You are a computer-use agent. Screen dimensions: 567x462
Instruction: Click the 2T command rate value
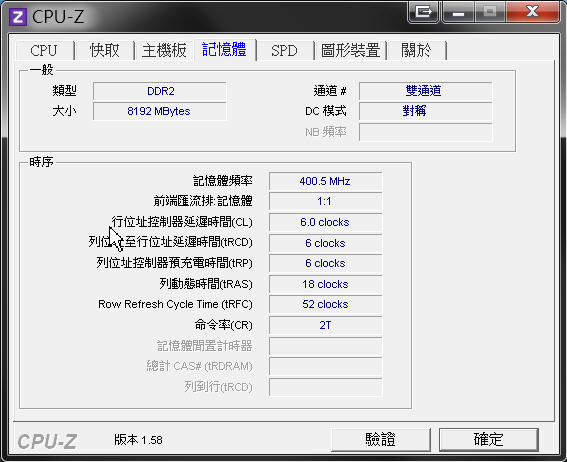[x=325, y=325]
